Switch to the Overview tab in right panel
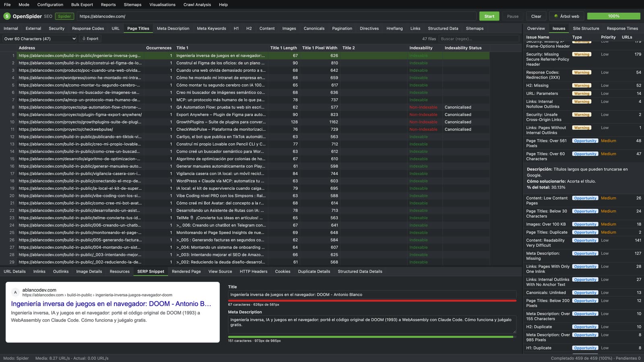This screenshot has height=362, width=644. coord(536,29)
